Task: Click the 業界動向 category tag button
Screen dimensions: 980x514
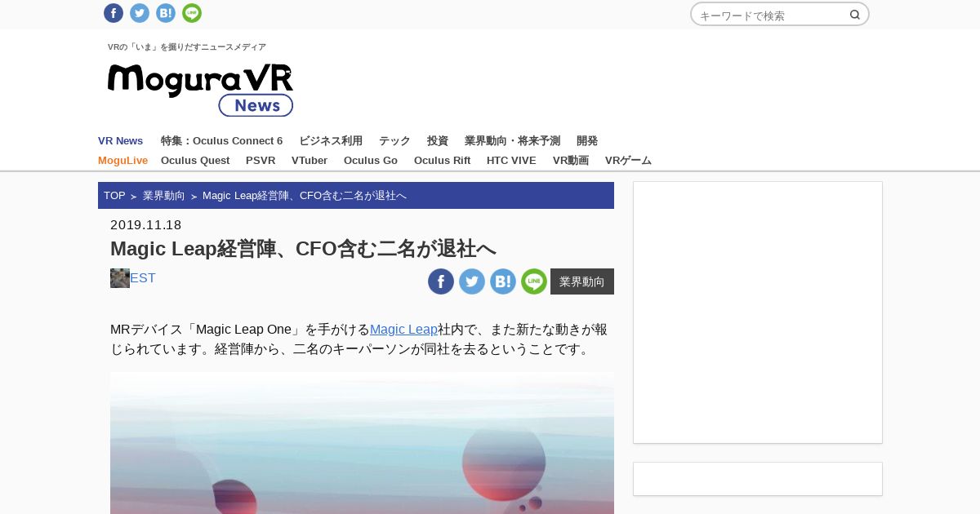Action: click(x=582, y=281)
